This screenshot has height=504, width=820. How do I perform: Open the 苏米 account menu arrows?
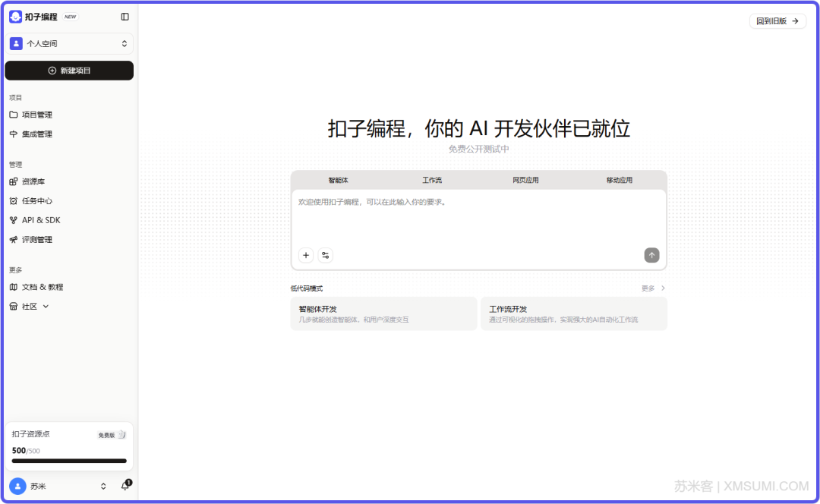pyautogui.click(x=103, y=487)
